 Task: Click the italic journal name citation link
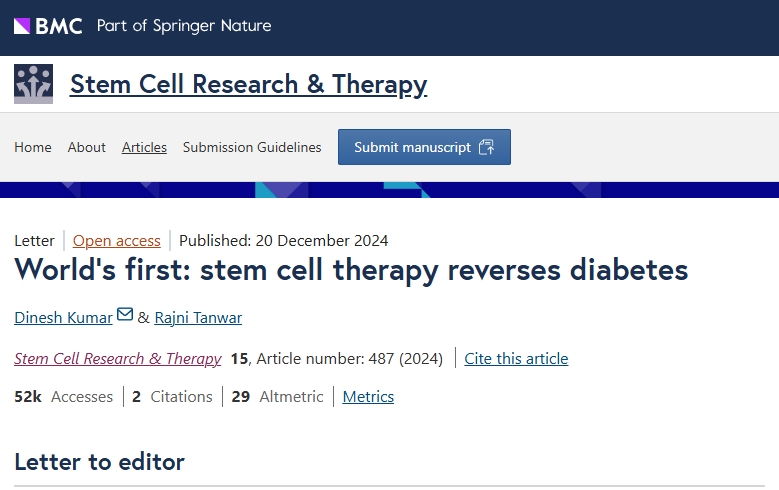point(118,358)
